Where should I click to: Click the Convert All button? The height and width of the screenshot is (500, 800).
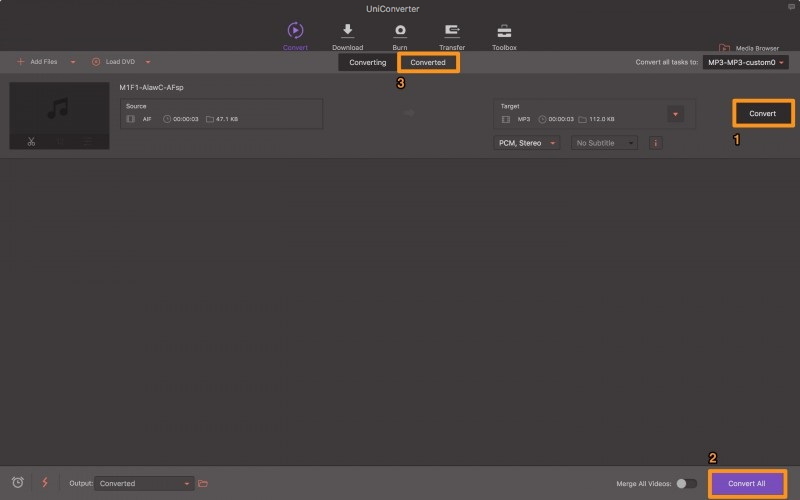coord(746,483)
